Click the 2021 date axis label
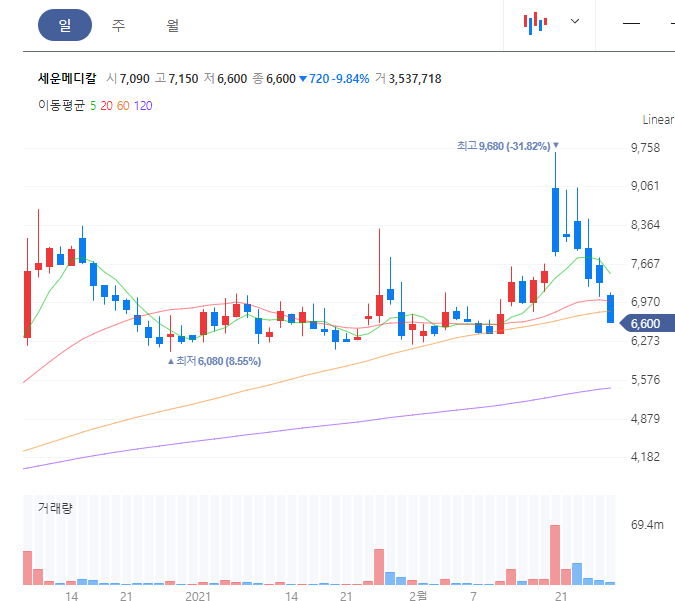This screenshot has width=675, height=601. tap(198, 596)
